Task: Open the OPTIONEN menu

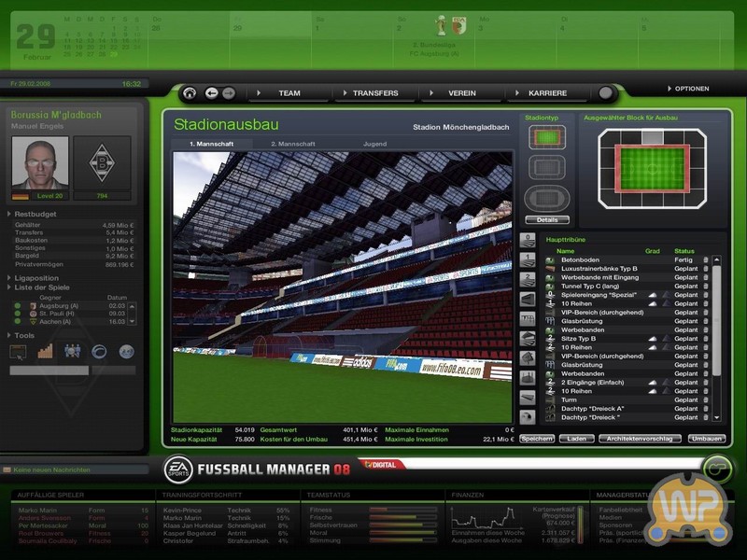Action: pos(688,89)
